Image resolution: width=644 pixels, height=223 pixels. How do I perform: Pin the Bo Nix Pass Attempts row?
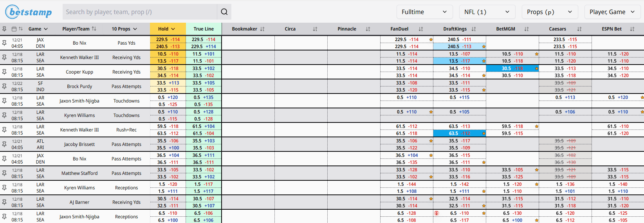coord(4,159)
